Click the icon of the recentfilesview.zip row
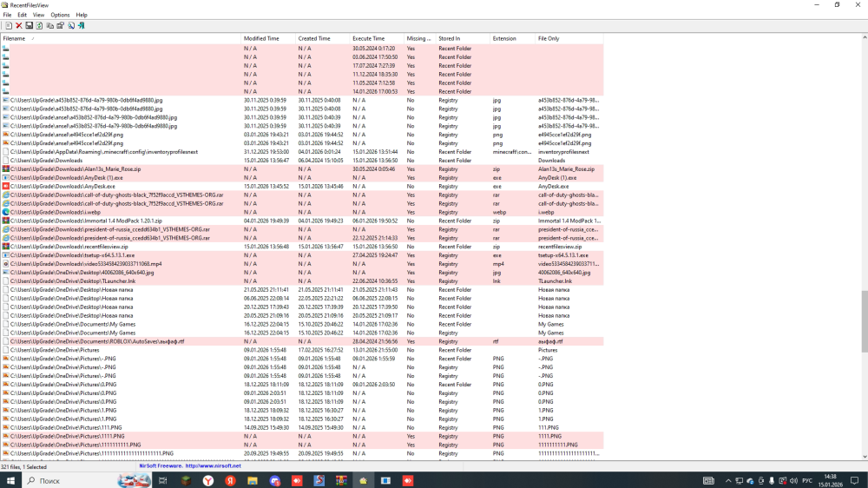This screenshot has width=868, height=488. tap(5, 247)
